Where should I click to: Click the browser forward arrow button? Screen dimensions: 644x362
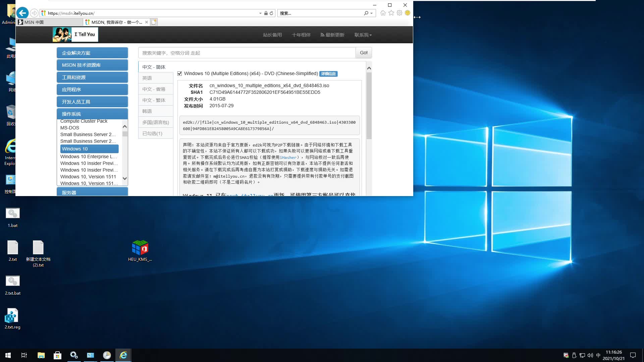click(x=34, y=13)
